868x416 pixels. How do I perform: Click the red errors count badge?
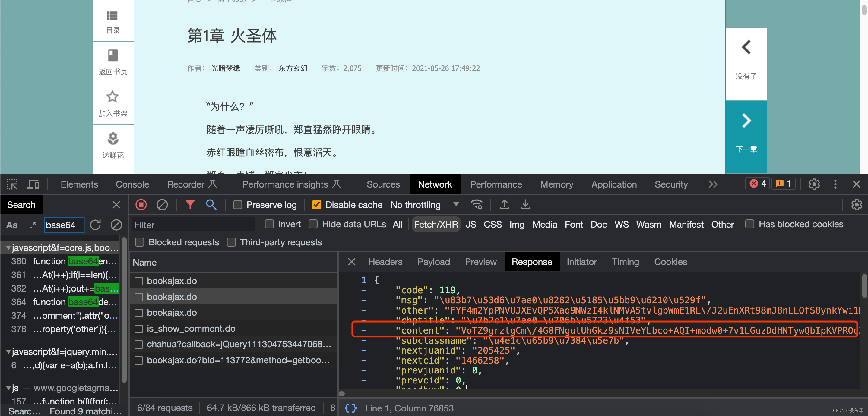pos(757,184)
